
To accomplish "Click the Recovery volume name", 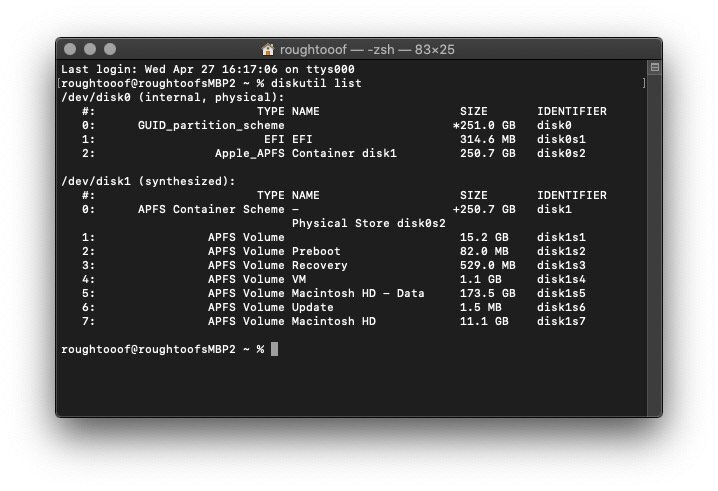I will pos(320,265).
